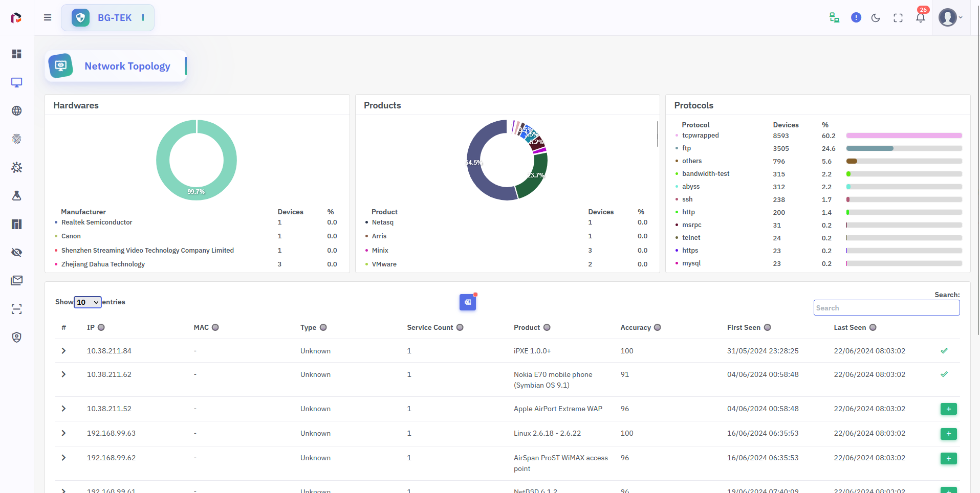Open the network devices icon in header
Screen dimensions: 980x493
(x=834, y=18)
